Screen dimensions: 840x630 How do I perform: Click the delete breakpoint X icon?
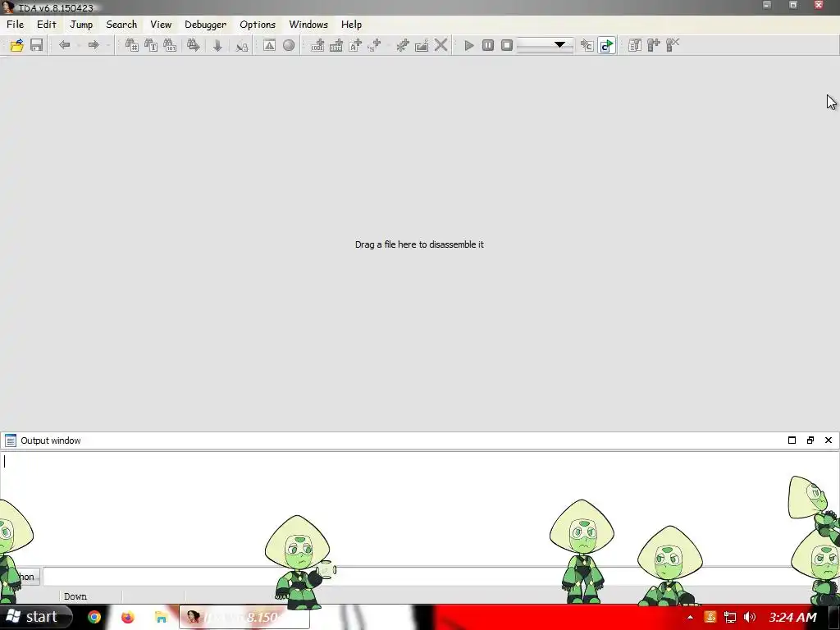pyautogui.click(x=673, y=45)
